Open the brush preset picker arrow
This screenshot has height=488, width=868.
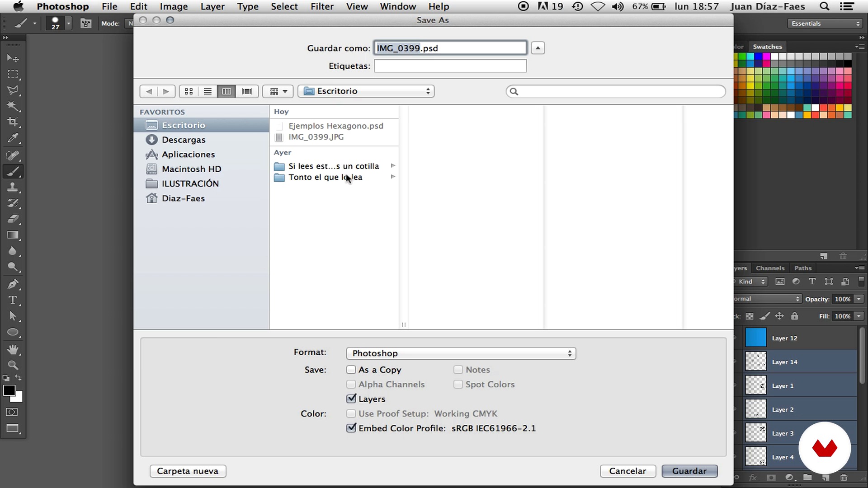(68, 23)
